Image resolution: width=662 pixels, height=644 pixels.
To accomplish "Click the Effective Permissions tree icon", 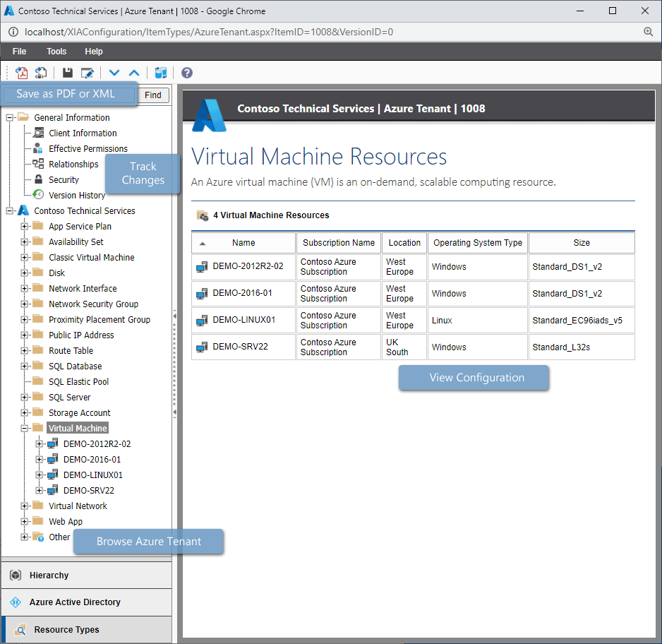I will (x=38, y=148).
